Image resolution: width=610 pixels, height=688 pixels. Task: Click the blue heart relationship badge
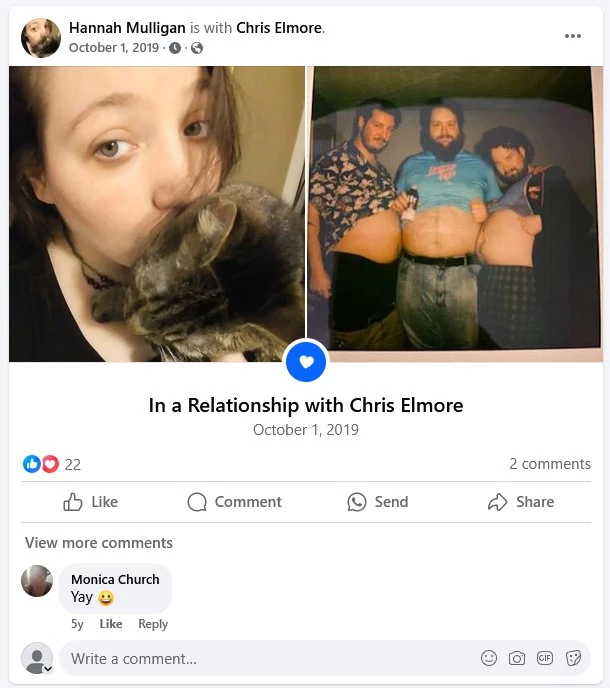click(306, 362)
